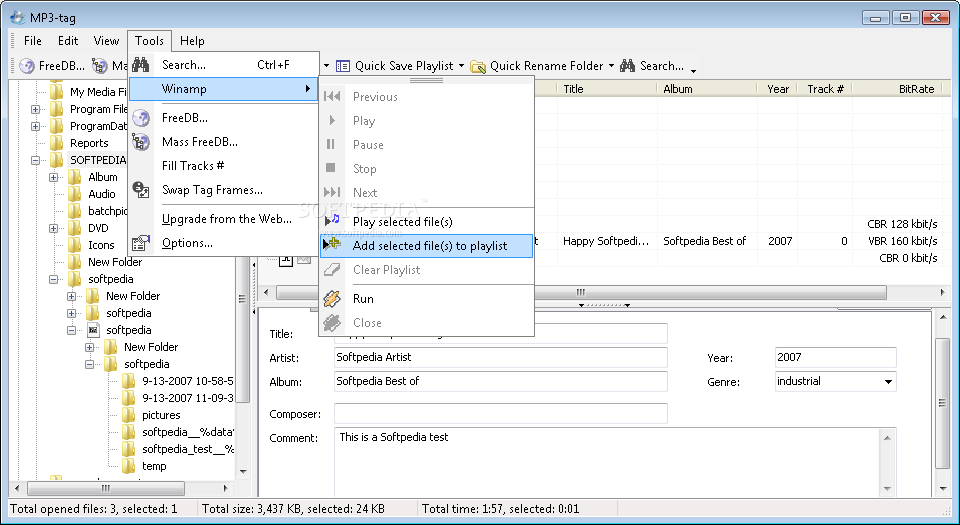
Task: Open the View menu
Action: click(x=106, y=41)
